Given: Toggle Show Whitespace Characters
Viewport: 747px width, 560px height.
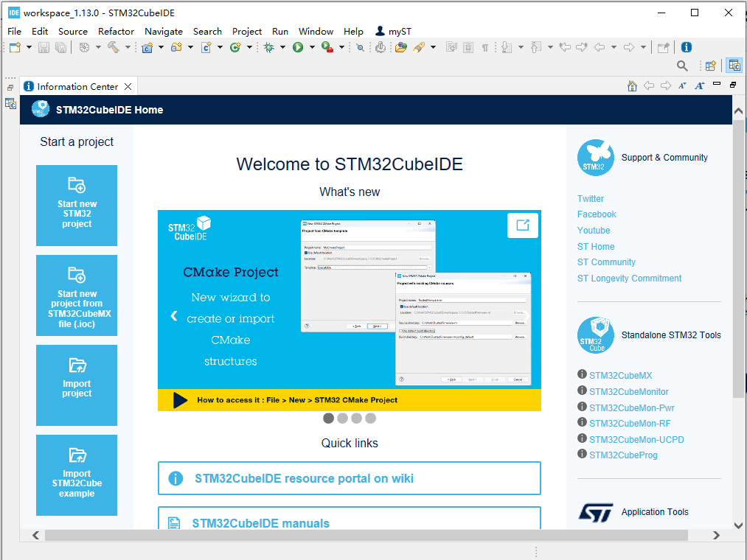Looking at the screenshot, I should coord(484,46).
